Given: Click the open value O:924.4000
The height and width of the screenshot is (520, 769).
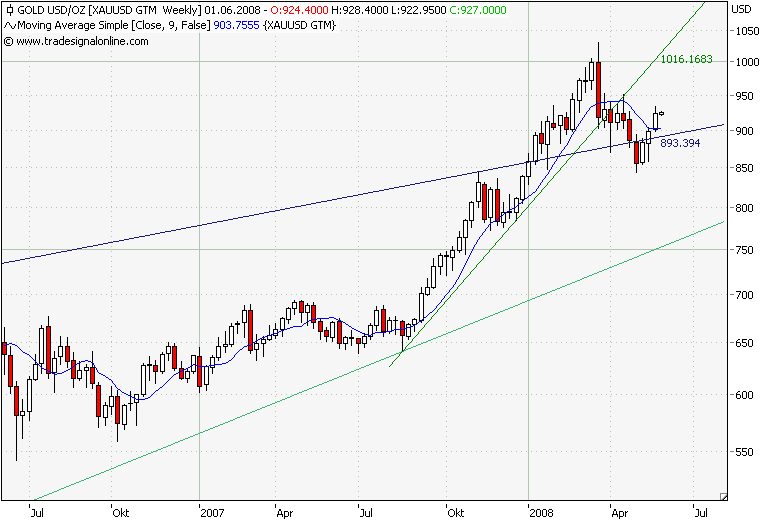Looking at the screenshot, I should pos(299,10).
